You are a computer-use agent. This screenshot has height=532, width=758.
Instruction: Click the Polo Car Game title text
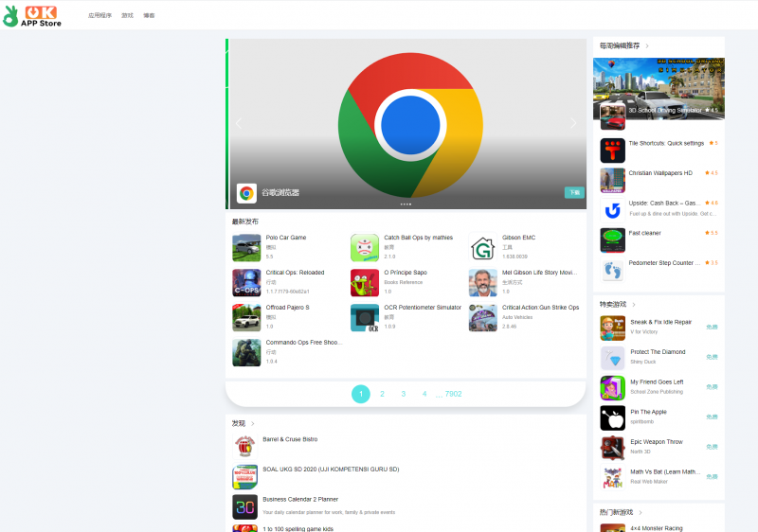286,238
